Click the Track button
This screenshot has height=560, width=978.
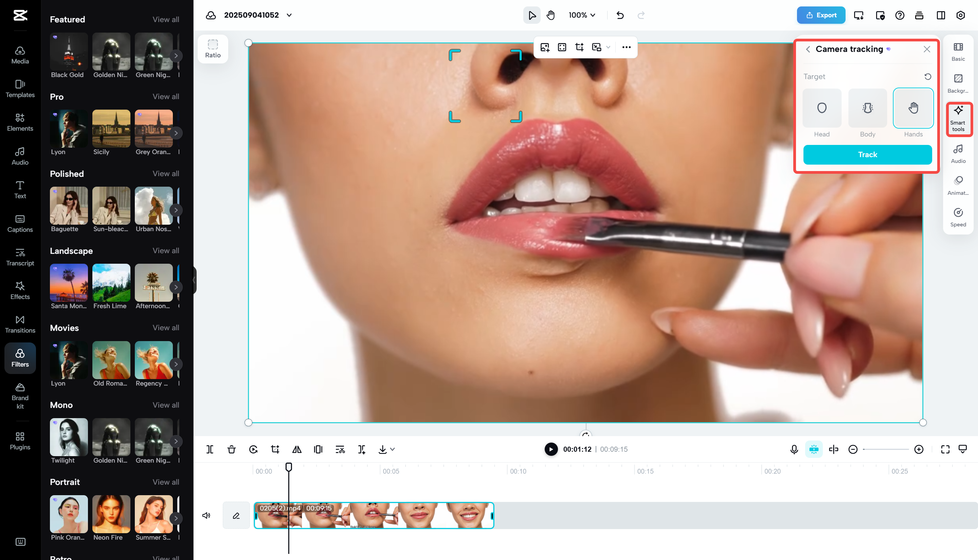coord(867,154)
